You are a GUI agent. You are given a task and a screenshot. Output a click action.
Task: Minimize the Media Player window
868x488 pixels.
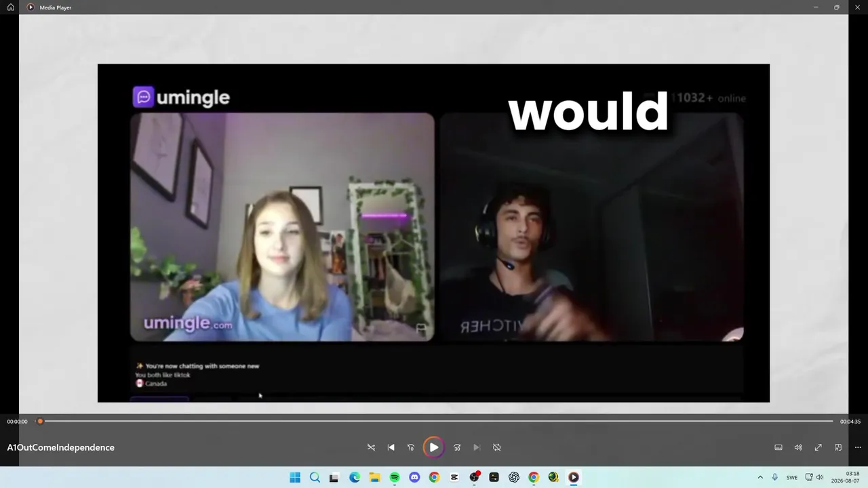tap(816, 7)
